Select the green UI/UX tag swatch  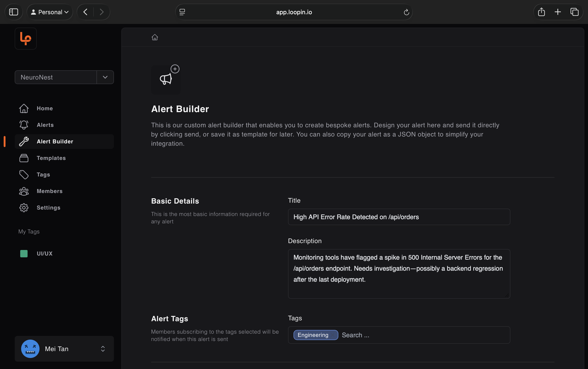pyautogui.click(x=24, y=254)
